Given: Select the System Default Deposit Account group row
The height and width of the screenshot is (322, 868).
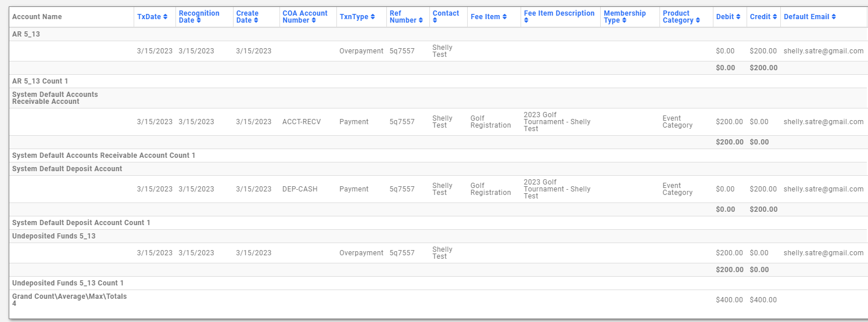Looking at the screenshot, I should (x=67, y=169).
